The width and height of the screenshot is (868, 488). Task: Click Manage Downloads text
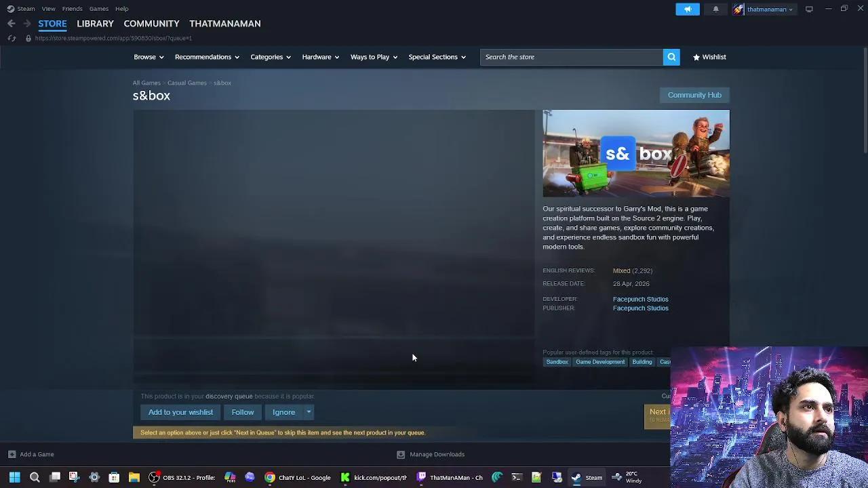pos(437,454)
